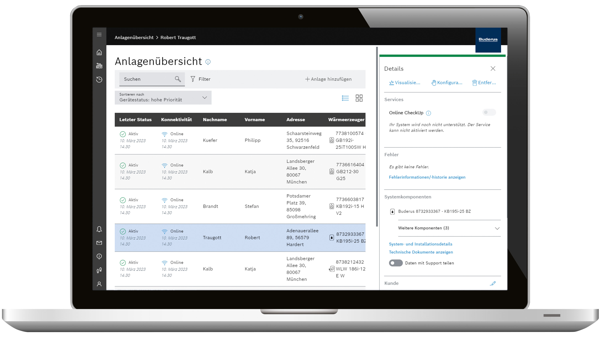Click address Potsdamer Platz 39, 85098 Großmehring
The height and width of the screenshot is (364, 601).
click(301, 206)
